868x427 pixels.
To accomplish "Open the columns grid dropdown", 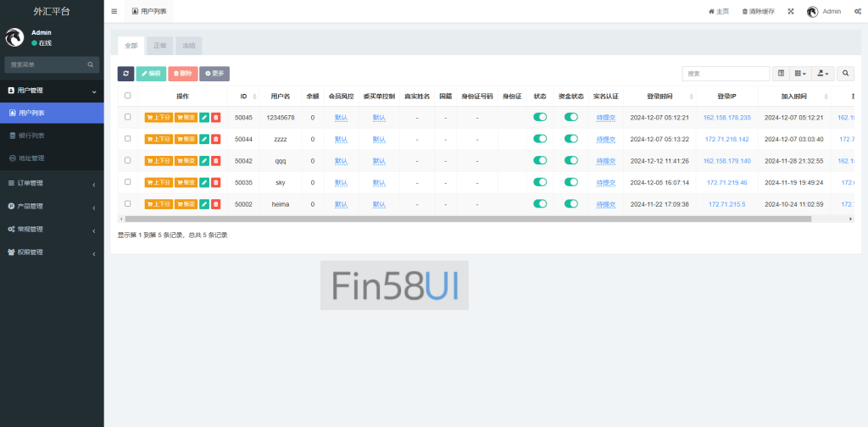I will click(800, 74).
